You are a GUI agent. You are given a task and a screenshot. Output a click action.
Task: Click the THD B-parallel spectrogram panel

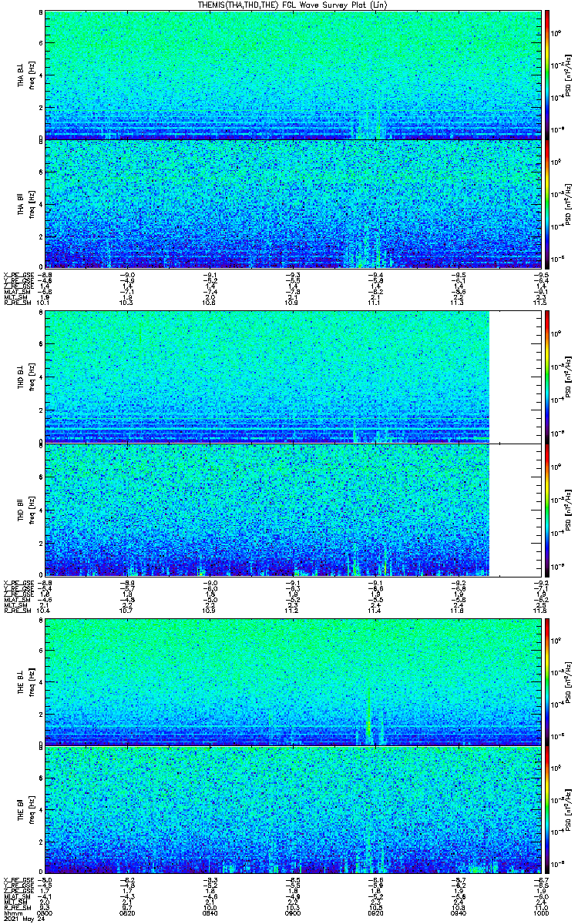coord(291,509)
